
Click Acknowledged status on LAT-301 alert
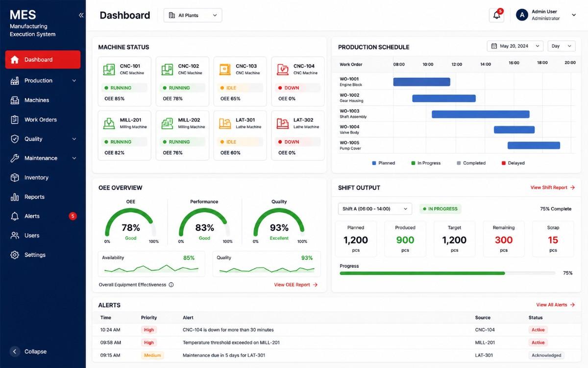pyautogui.click(x=546, y=356)
